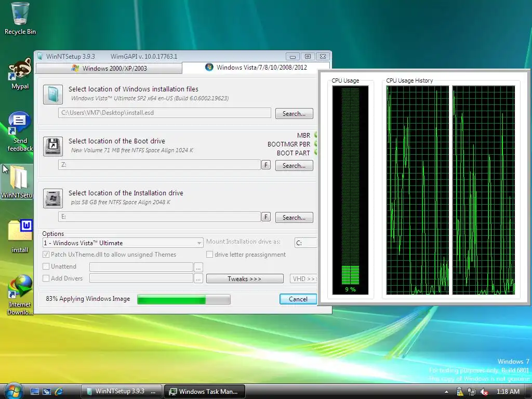Launch Internet Explorer from quick launch

pyautogui.click(x=59, y=392)
